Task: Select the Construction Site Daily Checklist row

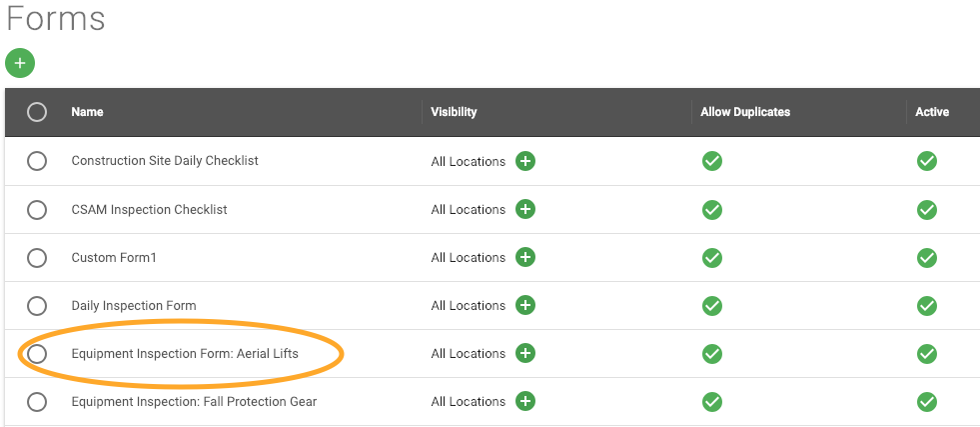Action: tap(37, 161)
